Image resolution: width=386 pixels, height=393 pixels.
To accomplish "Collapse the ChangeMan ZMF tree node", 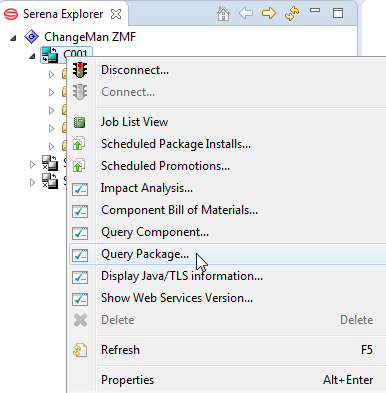I will click(13, 38).
